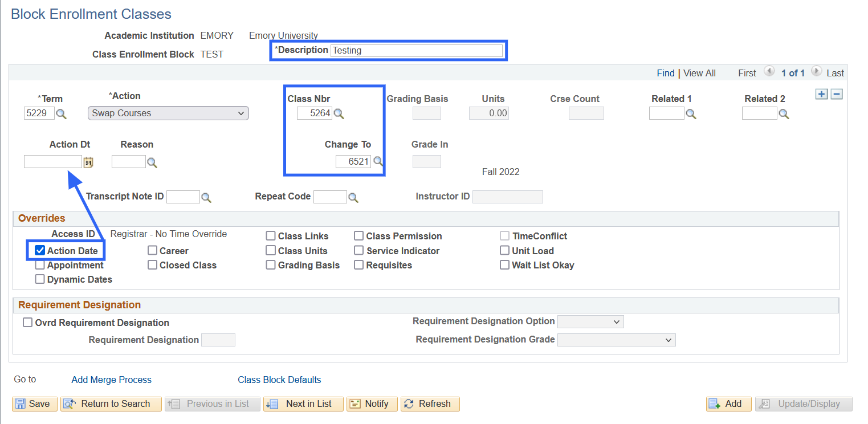The height and width of the screenshot is (424, 868).
Task: Click the Term lookup magnifier icon
Action: click(62, 114)
